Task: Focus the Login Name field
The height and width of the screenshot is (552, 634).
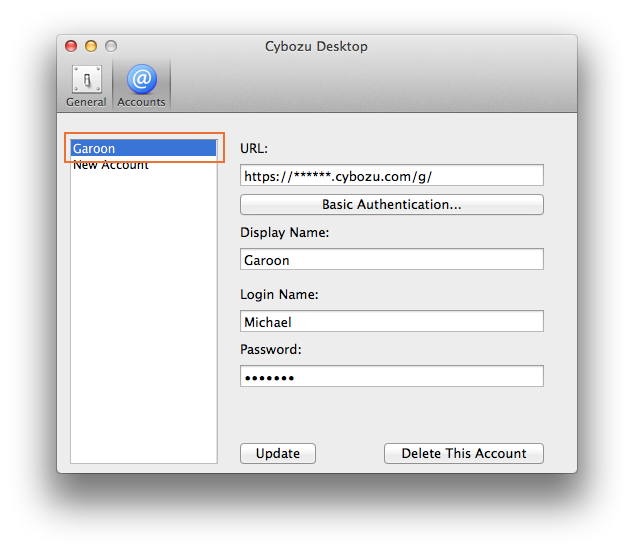Action: tap(391, 321)
